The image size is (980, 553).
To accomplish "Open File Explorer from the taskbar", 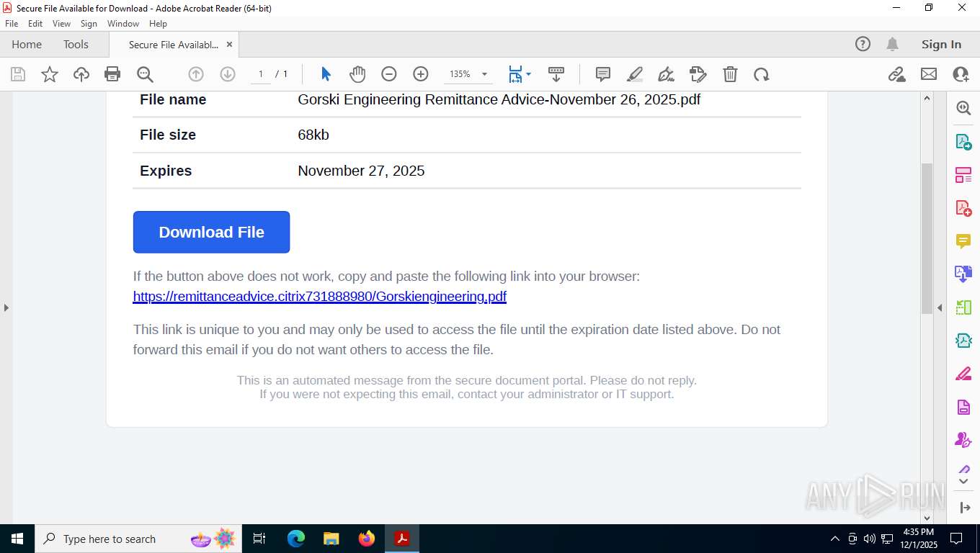I will pos(331,539).
